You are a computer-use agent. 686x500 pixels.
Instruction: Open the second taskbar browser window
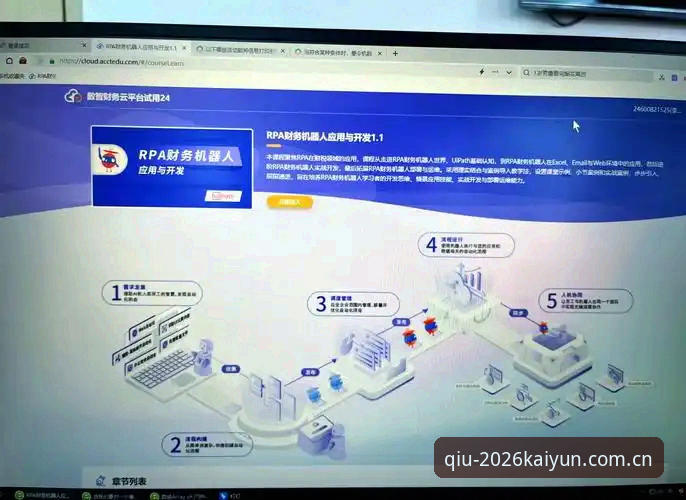pyautogui.click(x=110, y=496)
